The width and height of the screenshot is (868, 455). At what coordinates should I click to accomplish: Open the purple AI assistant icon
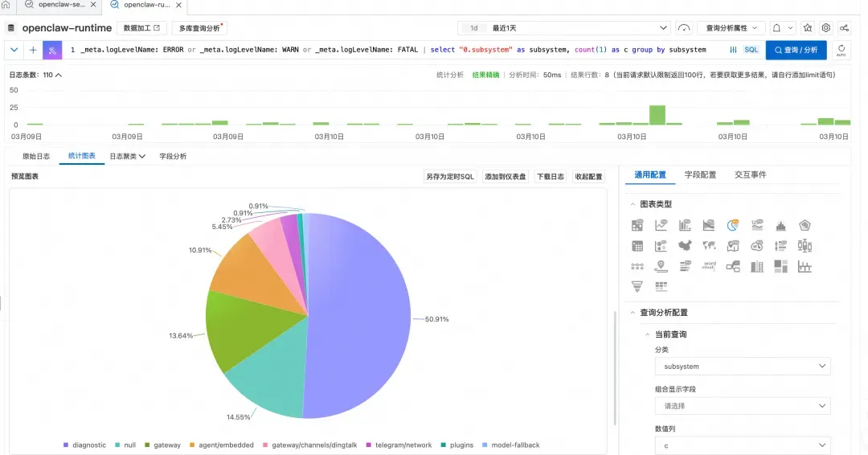(x=52, y=50)
